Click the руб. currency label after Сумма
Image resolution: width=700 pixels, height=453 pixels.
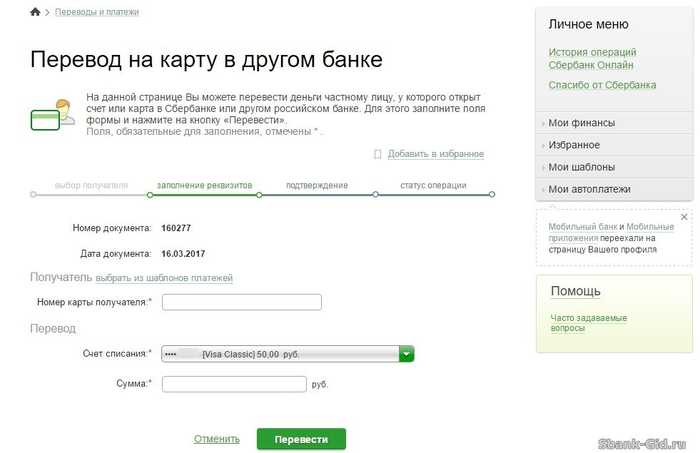320,384
